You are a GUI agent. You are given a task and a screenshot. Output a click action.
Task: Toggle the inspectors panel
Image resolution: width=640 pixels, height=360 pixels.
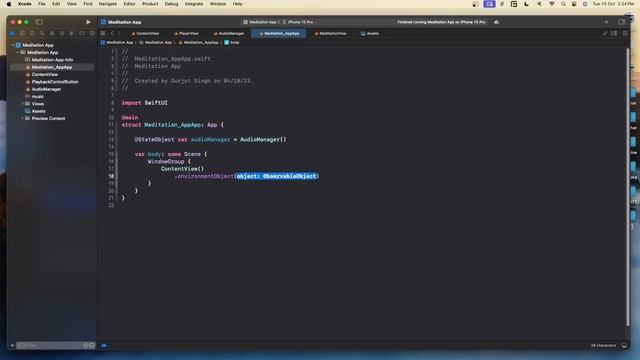622,22
